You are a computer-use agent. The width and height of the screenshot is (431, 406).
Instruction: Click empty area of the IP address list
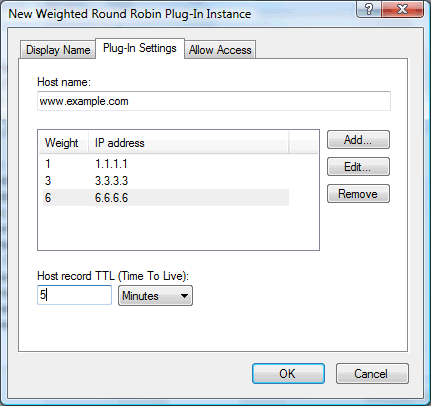[178, 228]
